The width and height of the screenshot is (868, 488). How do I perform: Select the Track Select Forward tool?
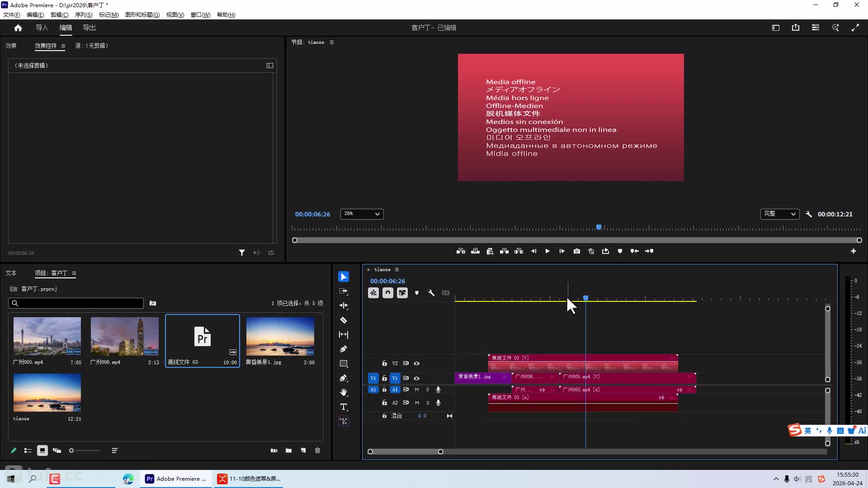(344, 291)
